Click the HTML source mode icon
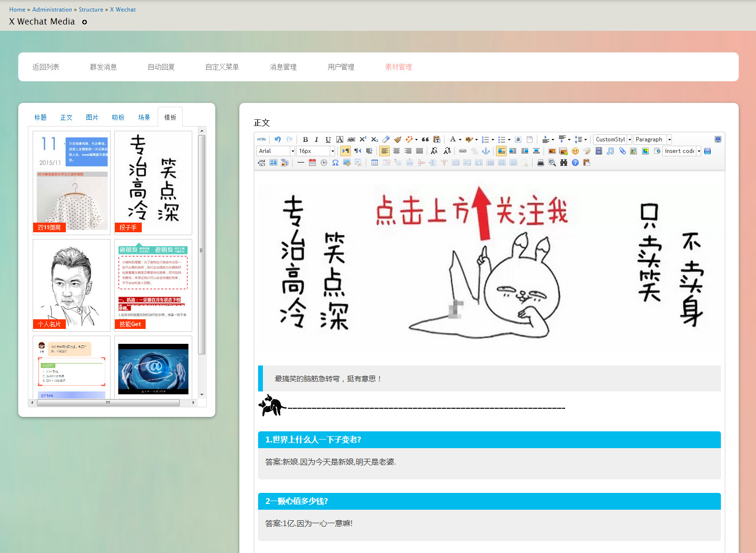The width and height of the screenshot is (756, 553). point(261,139)
